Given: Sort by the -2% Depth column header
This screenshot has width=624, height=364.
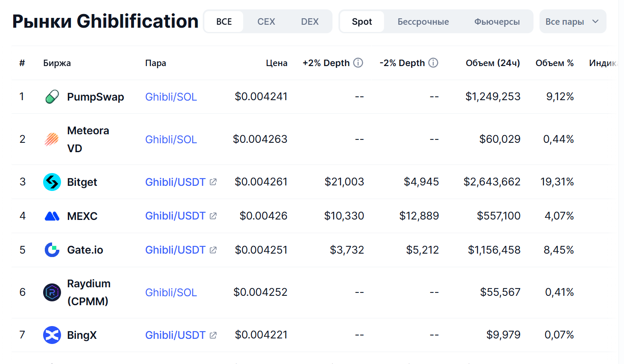Looking at the screenshot, I should (x=402, y=63).
